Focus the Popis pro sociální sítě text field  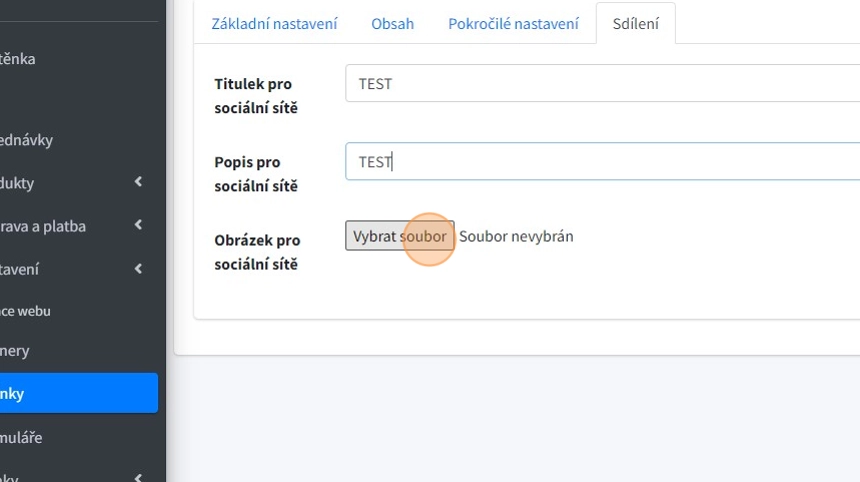[x=602, y=162]
